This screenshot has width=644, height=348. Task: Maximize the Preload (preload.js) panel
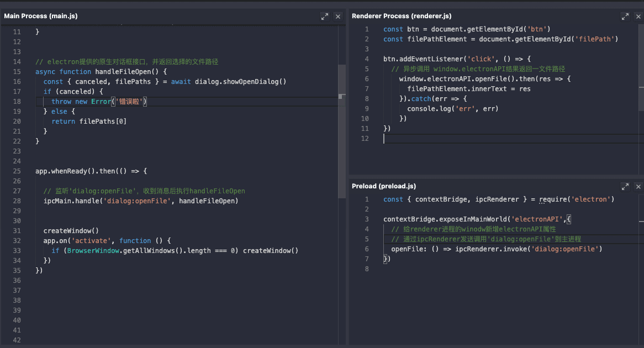625,187
